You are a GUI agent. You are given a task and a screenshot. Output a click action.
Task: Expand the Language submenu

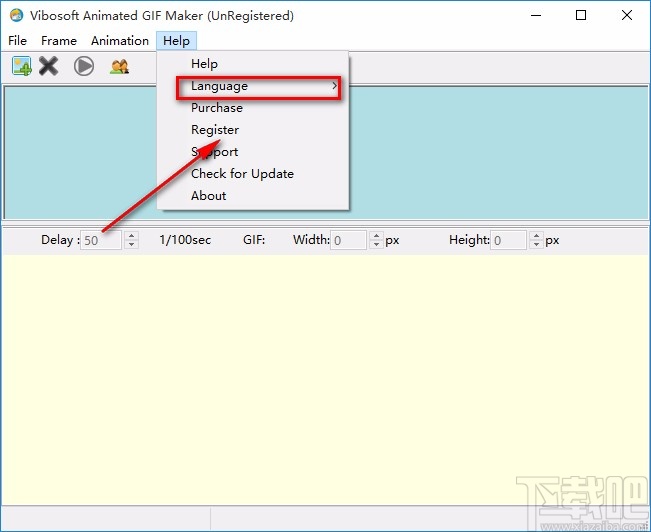pos(252,86)
